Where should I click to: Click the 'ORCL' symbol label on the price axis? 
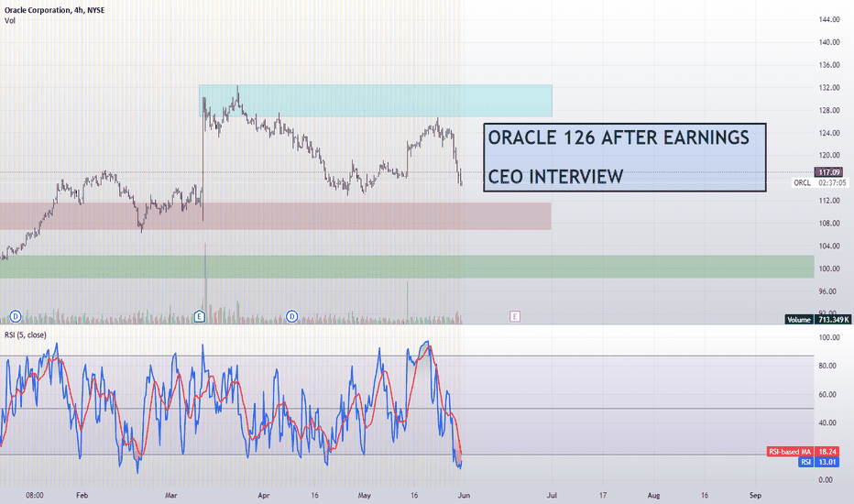[803, 183]
